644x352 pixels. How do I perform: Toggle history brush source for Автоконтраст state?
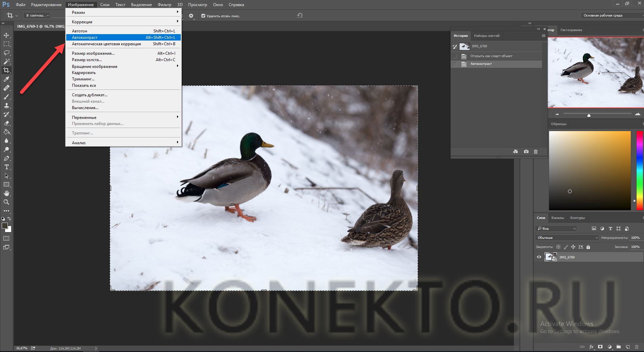tap(455, 64)
